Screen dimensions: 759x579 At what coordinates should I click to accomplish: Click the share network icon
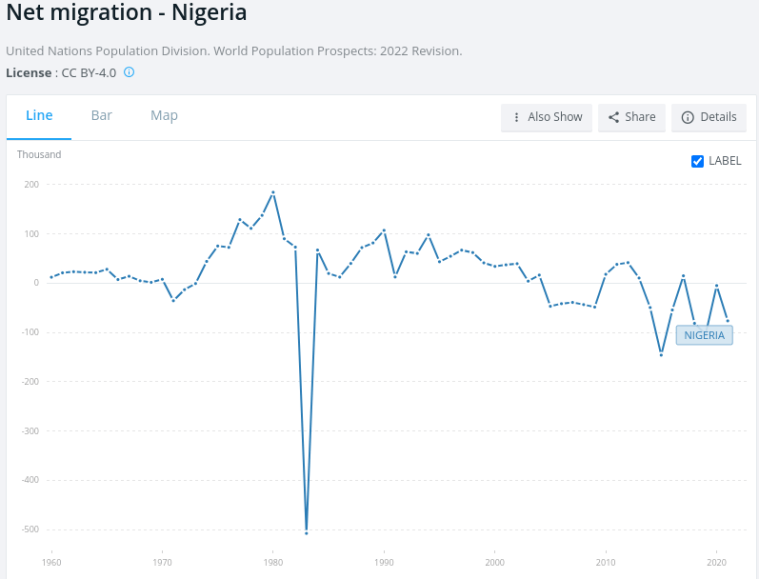point(613,117)
